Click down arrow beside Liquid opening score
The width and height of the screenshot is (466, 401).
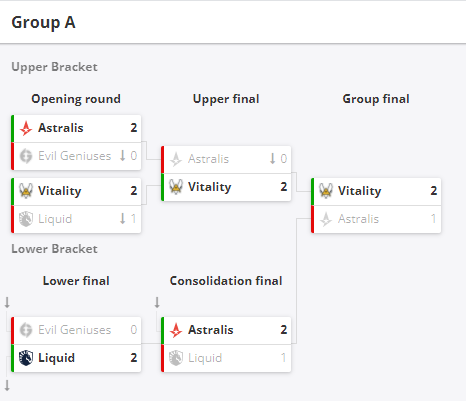(x=123, y=218)
